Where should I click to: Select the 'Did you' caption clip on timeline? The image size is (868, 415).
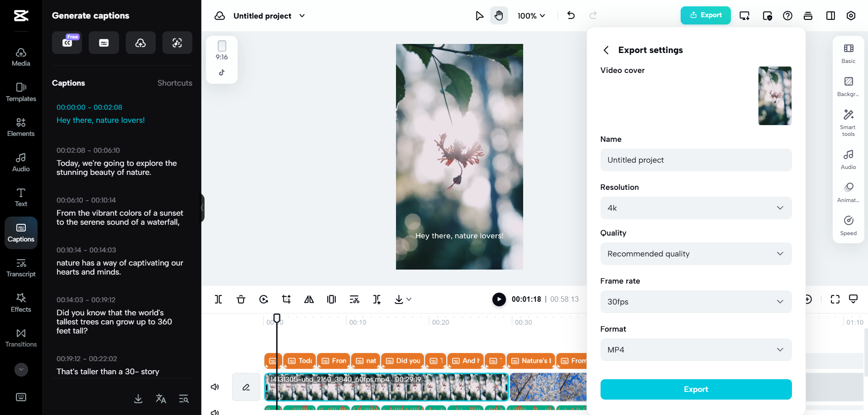[x=403, y=361]
